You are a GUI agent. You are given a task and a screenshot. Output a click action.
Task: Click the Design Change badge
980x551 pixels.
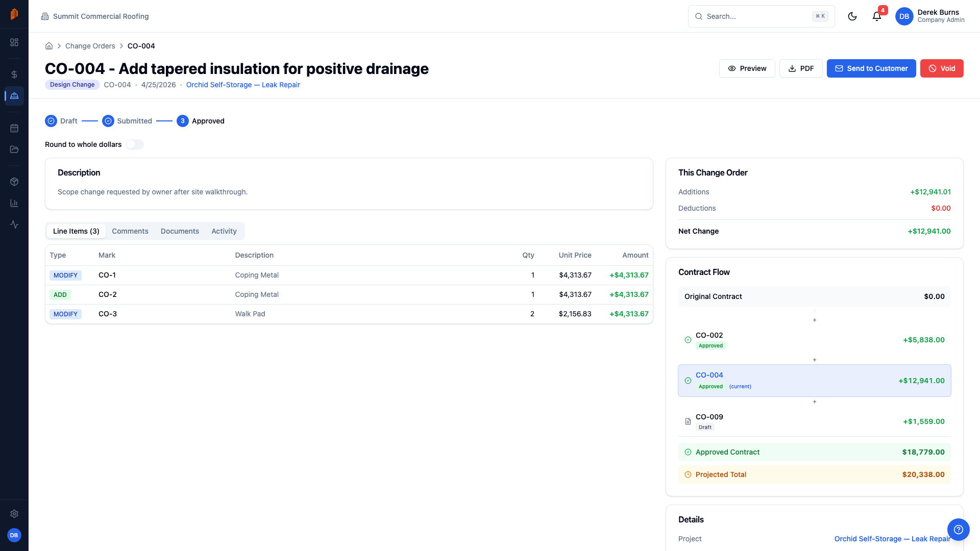pos(72,85)
